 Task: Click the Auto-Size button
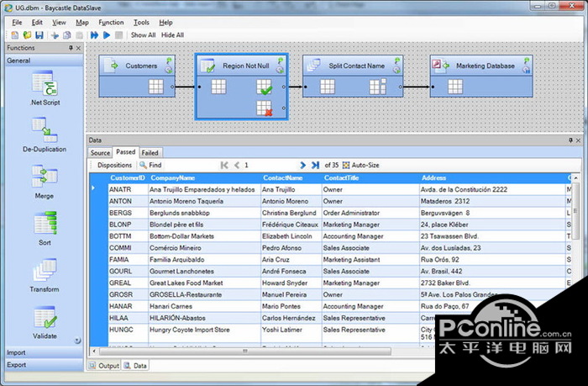coord(360,165)
